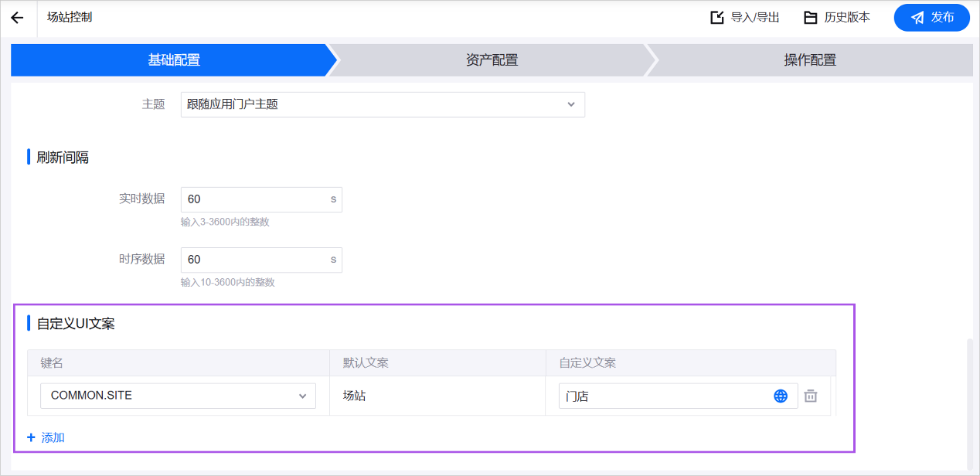Open the 导入/导出 import-export option
The image size is (980, 476).
(744, 18)
